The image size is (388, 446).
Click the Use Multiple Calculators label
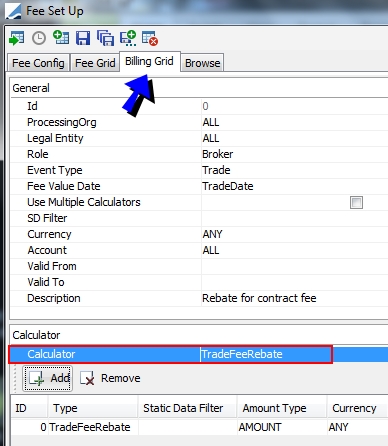pyautogui.click(x=84, y=202)
